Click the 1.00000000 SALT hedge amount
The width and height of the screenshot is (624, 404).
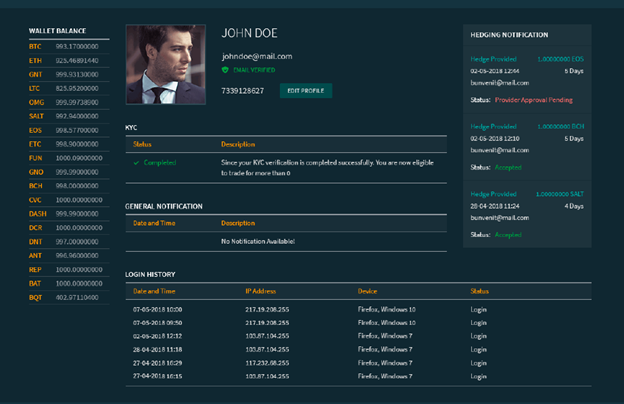[x=560, y=194]
